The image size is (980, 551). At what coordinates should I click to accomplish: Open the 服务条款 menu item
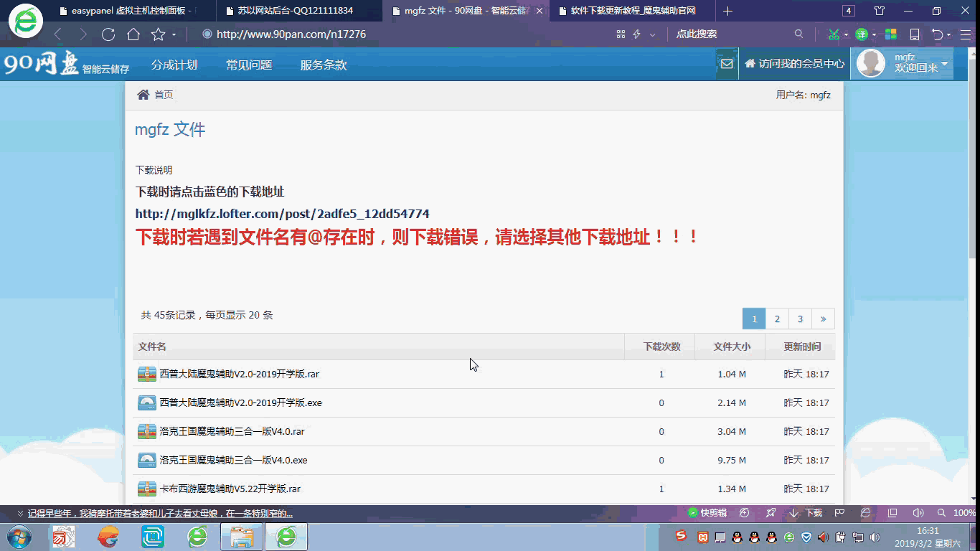click(x=324, y=65)
